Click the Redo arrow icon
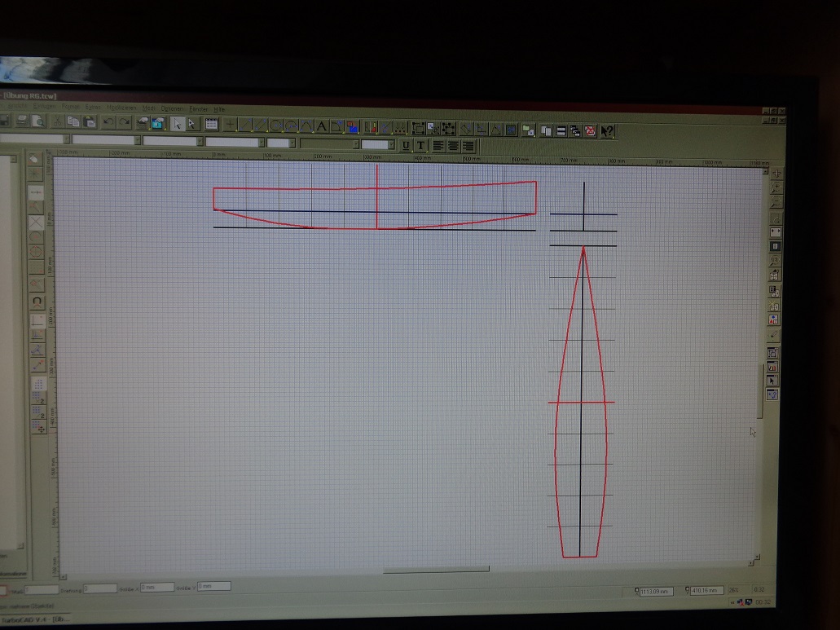 124,122
